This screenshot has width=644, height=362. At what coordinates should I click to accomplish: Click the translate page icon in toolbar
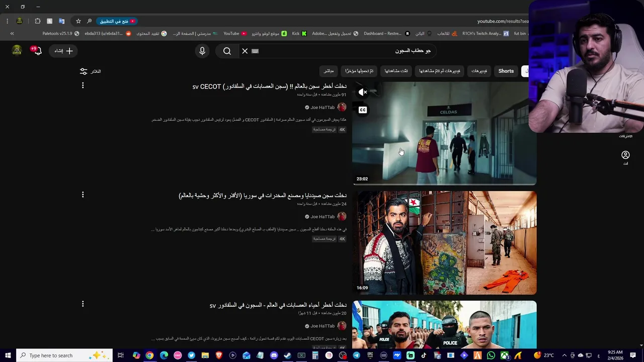(61, 21)
